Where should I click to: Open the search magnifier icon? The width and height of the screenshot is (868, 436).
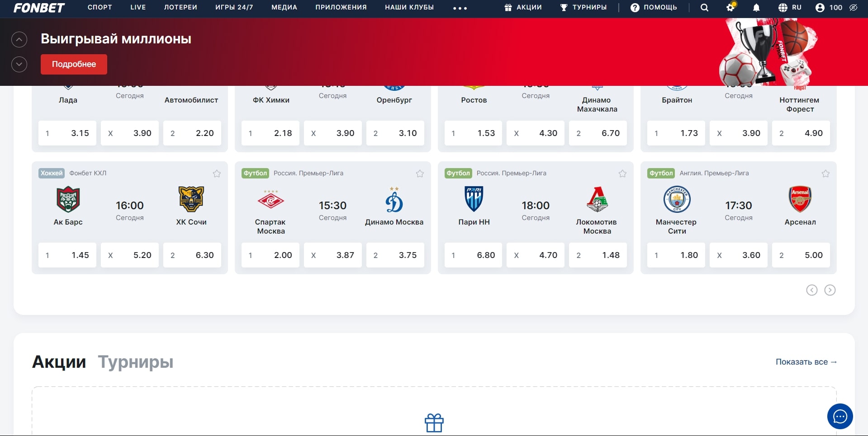coord(704,8)
